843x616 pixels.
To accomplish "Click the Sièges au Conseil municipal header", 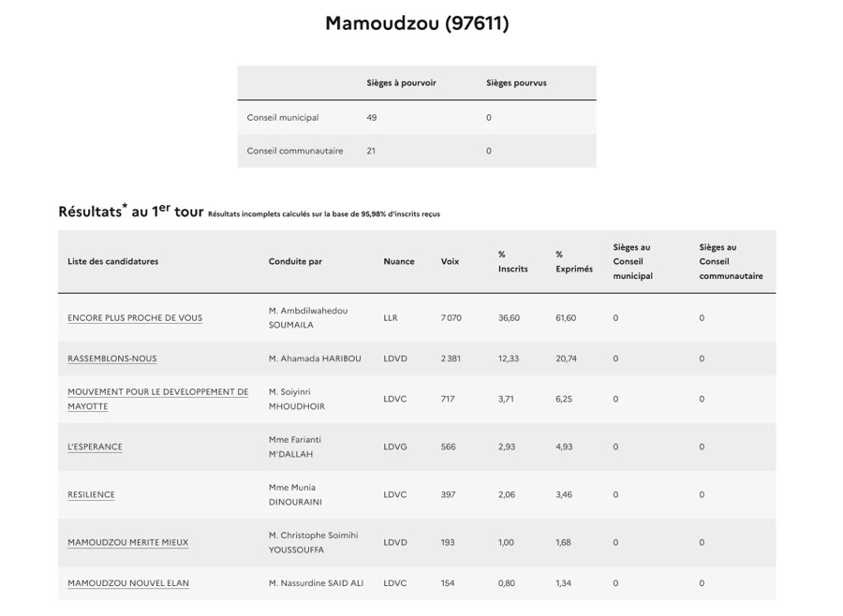I will coord(633,262).
